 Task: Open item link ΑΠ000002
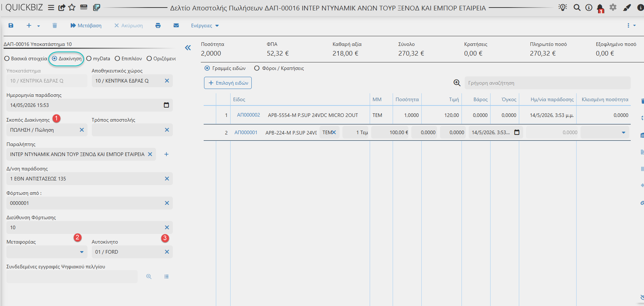(248, 115)
